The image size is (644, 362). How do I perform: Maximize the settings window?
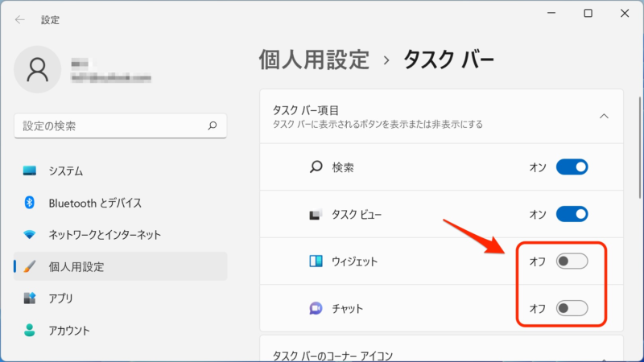(x=588, y=13)
